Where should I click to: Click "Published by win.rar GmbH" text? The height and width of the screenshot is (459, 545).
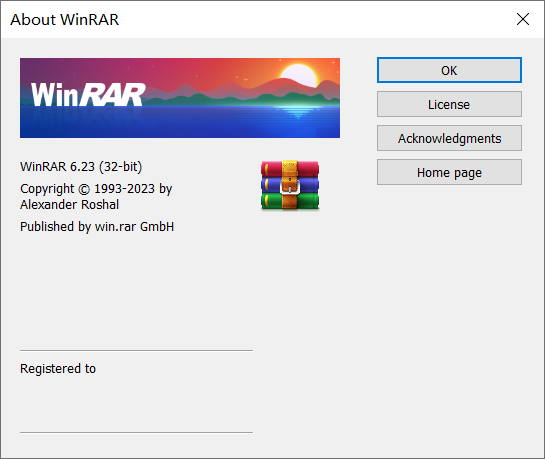97,227
